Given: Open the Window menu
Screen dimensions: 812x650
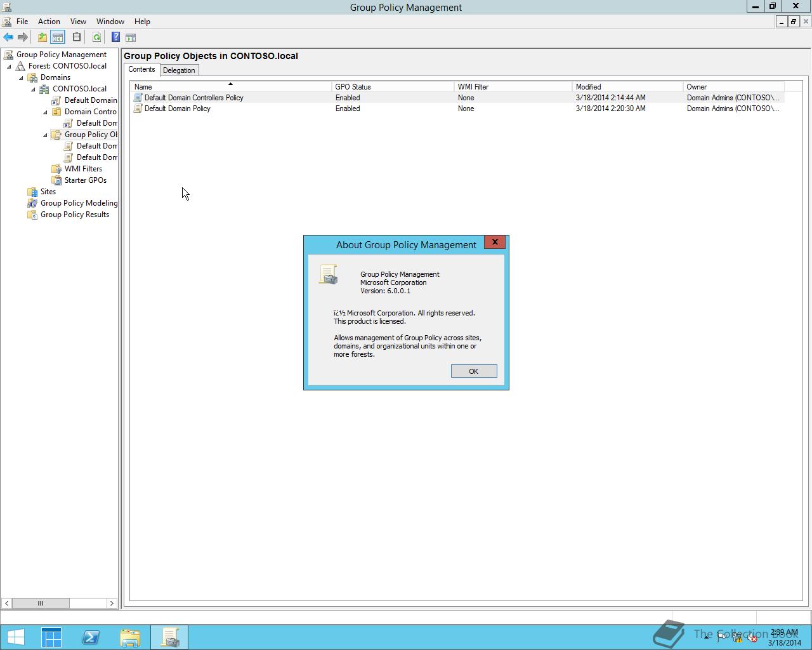Looking at the screenshot, I should point(110,22).
